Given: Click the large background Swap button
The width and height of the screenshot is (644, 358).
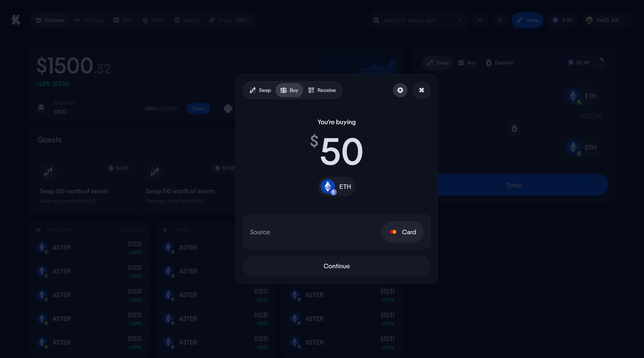Looking at the screenshot, I should coord(523,185).
